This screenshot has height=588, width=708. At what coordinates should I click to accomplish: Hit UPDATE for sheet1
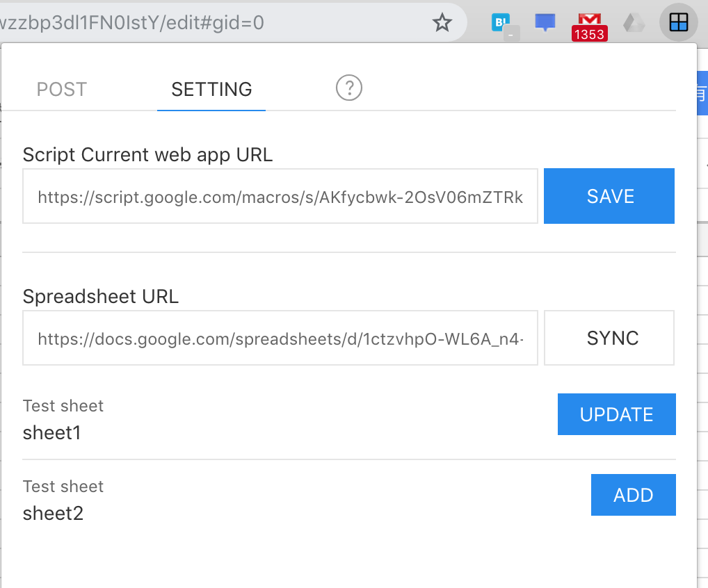(616, 414)
